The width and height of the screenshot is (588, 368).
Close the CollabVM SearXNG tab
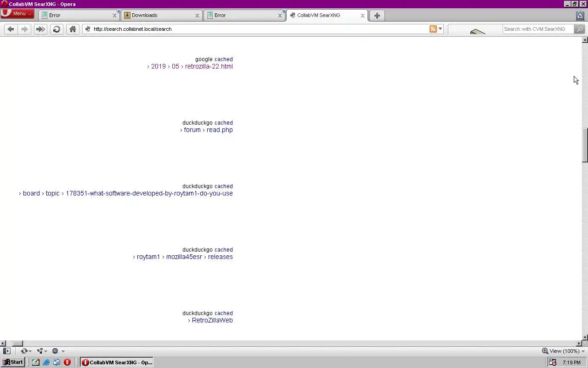click(362, 15)
